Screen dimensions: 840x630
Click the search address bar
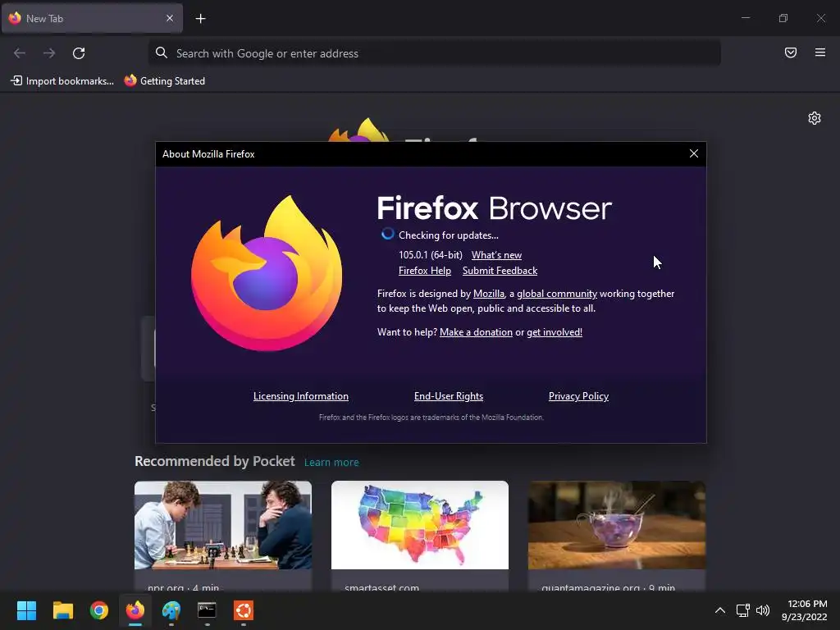(435, 53)
